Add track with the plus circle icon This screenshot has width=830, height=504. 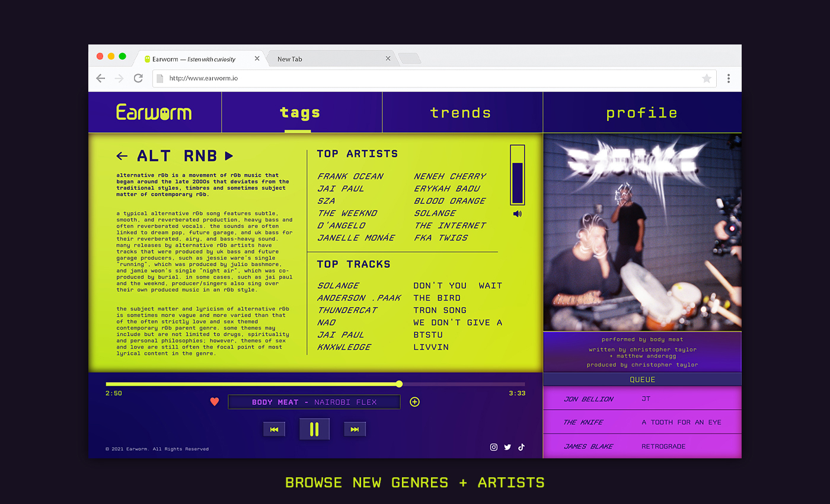pyautogui.click(x=415, y=402)
